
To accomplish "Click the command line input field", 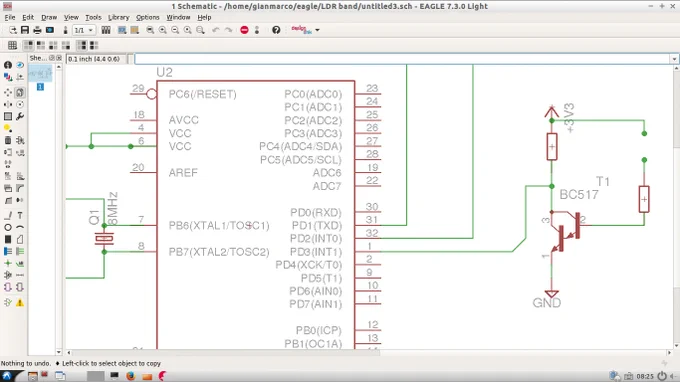I will tap(402, 59).
